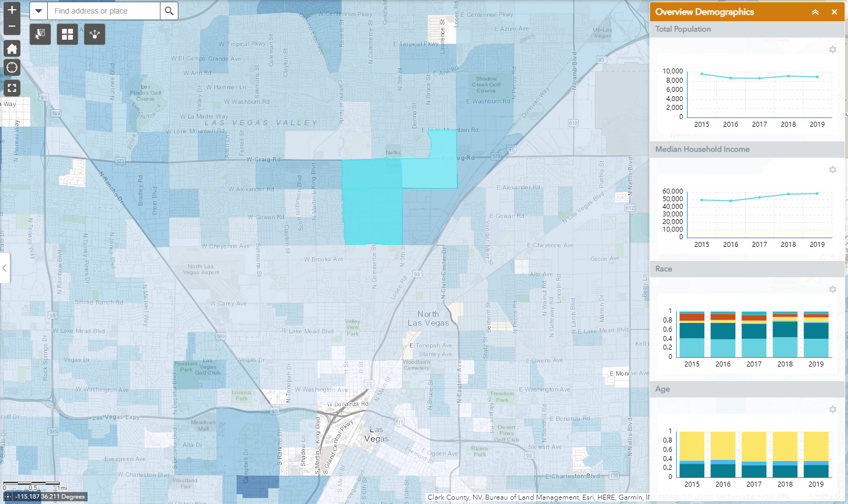Zoom out using the minus button
Image resolution: width=848 pixels, height=504 pixels.
pos(11,26)
